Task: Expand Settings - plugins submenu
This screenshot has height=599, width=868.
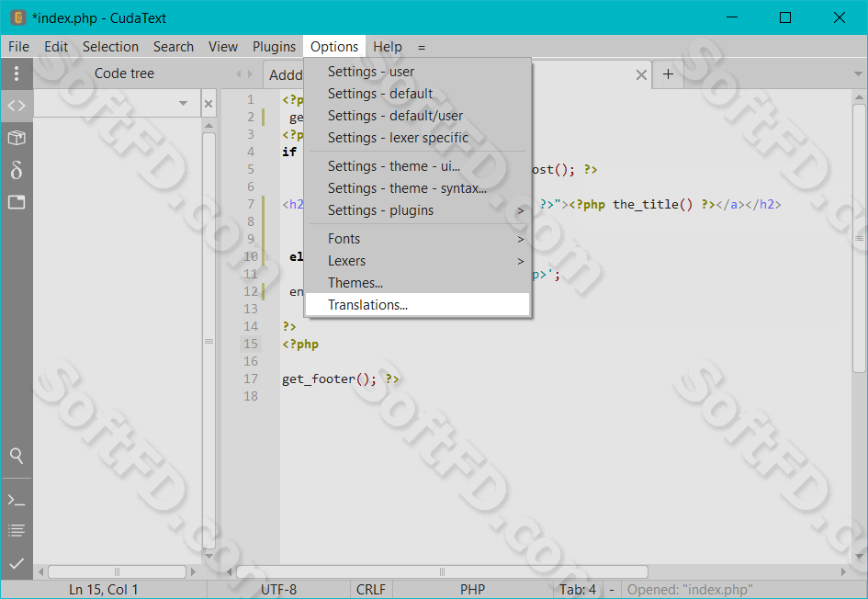Action: pyautogui.click(x=417, y=210)
